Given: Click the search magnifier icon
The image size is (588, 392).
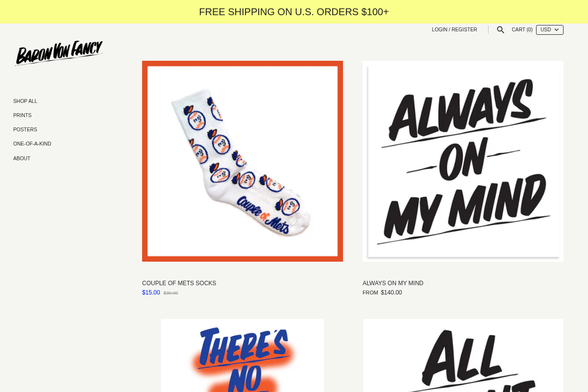Looking at the screenshot, I should click(500, 30).
